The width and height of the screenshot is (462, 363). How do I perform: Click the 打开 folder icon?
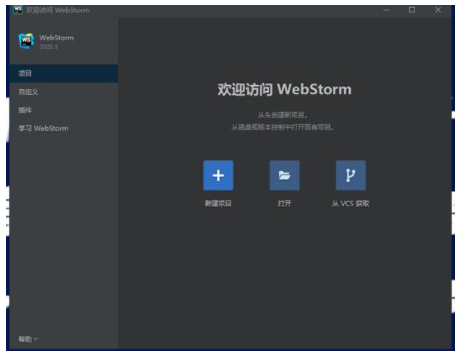[x=284, y=175]
